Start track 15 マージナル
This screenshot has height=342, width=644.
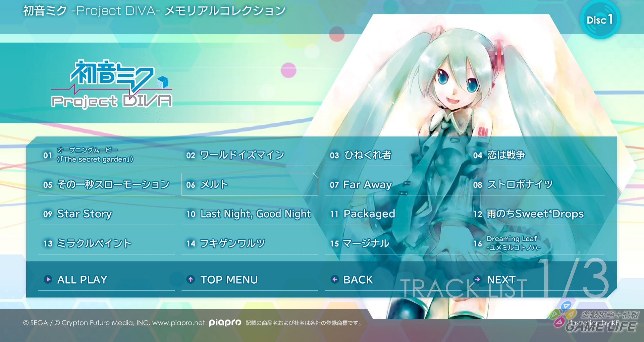(393, 243)
